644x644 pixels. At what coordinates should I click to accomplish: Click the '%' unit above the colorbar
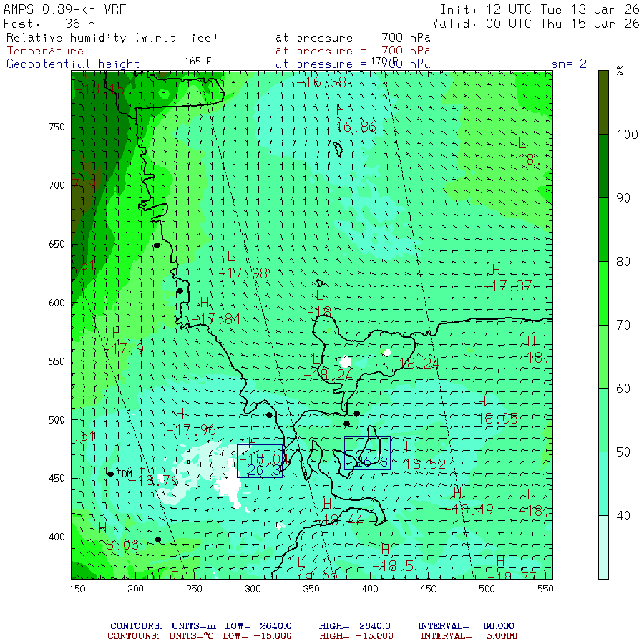(x=620, y=71)
